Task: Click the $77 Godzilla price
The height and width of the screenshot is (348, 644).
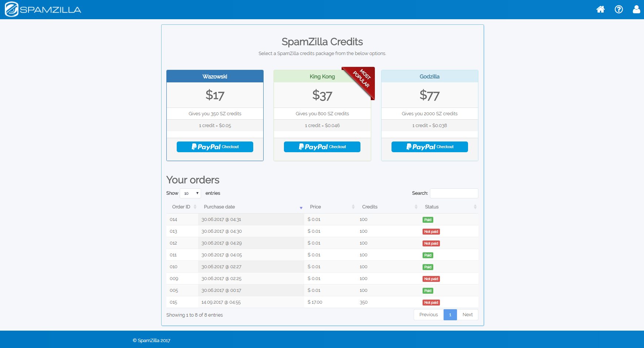Action: pyautogui.click(x=430, y=95)
